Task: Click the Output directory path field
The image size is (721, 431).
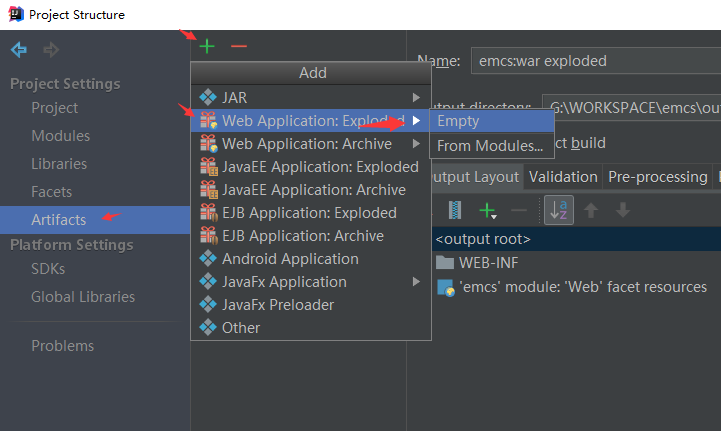Action: click(x=632, y=108)
